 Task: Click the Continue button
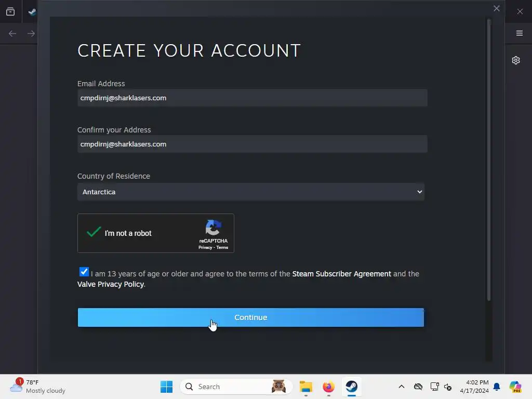pos(251,317)
